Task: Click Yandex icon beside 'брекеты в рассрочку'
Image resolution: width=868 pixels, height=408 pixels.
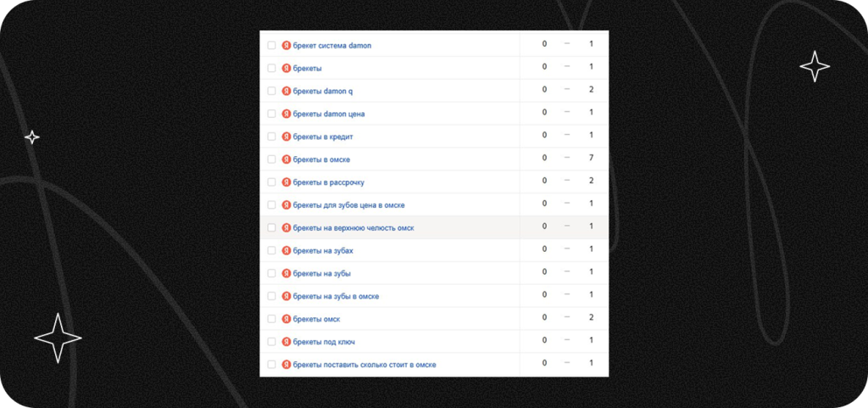Action: point(286,182)
